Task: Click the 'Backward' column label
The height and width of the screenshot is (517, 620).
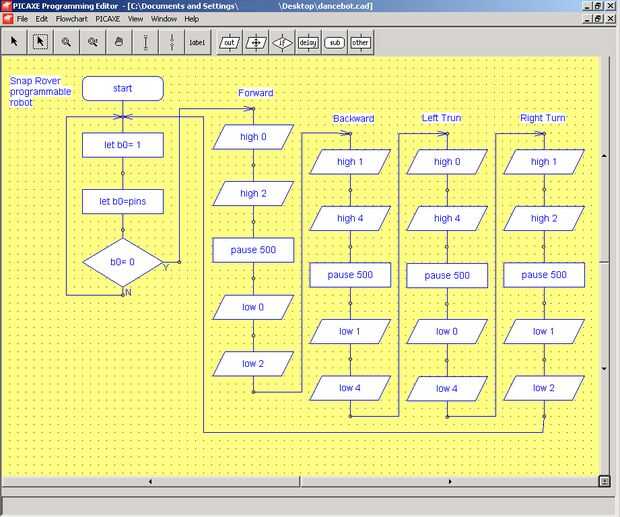Action: [x=353, y=119]
